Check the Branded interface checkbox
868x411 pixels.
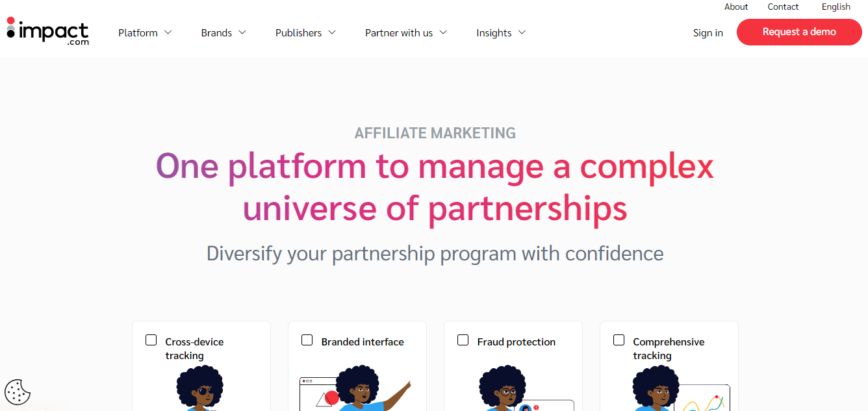click(x=307, y=340)
